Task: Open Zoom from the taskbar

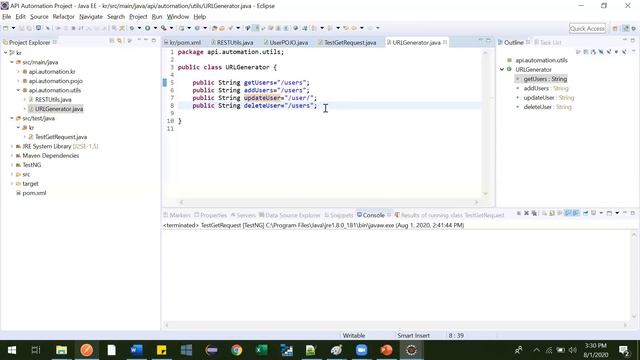Action: 361,350
